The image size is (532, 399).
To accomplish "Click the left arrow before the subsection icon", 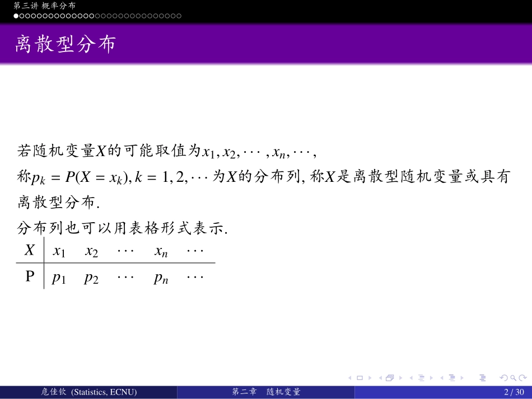I will tap(412, 377).
